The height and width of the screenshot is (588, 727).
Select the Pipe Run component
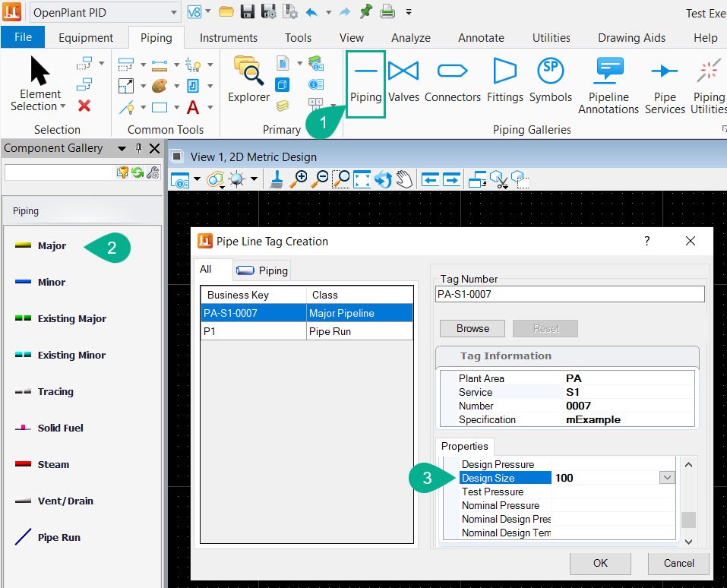click(x=48, y=537)
